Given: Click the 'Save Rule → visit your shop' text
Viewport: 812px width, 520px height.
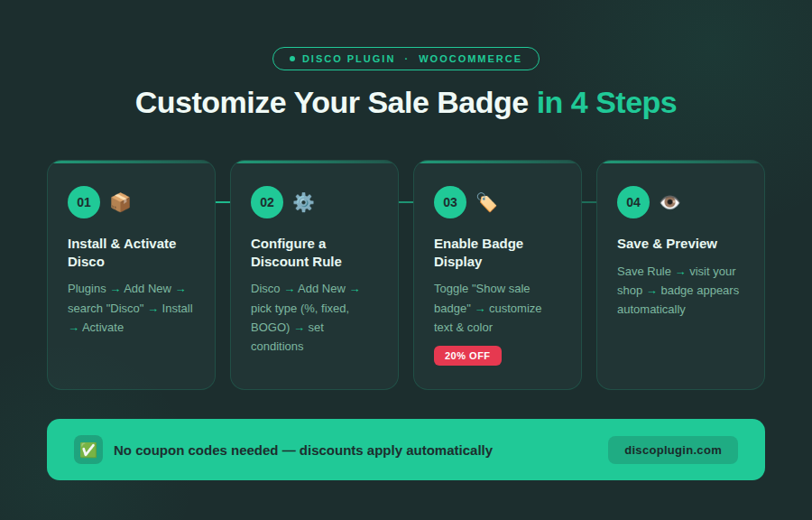Looking at the screenshot, I should point(677,282).
